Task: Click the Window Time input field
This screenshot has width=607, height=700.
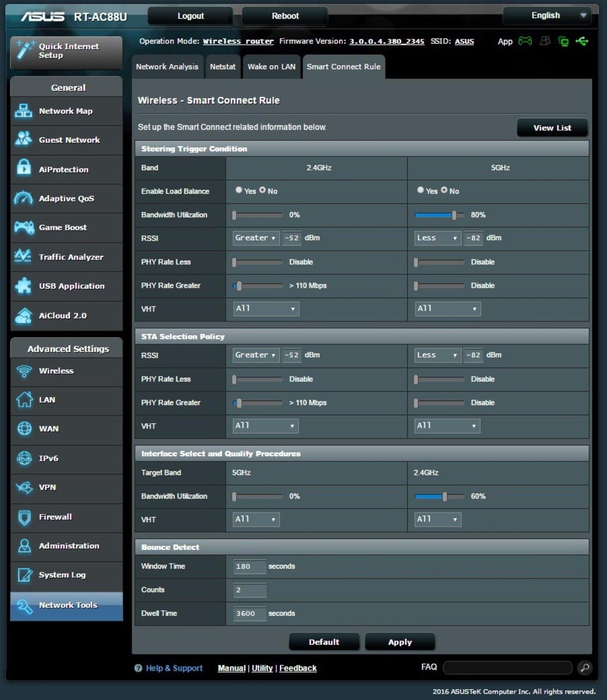Action: pyautogui.click(x=250, y=566)
